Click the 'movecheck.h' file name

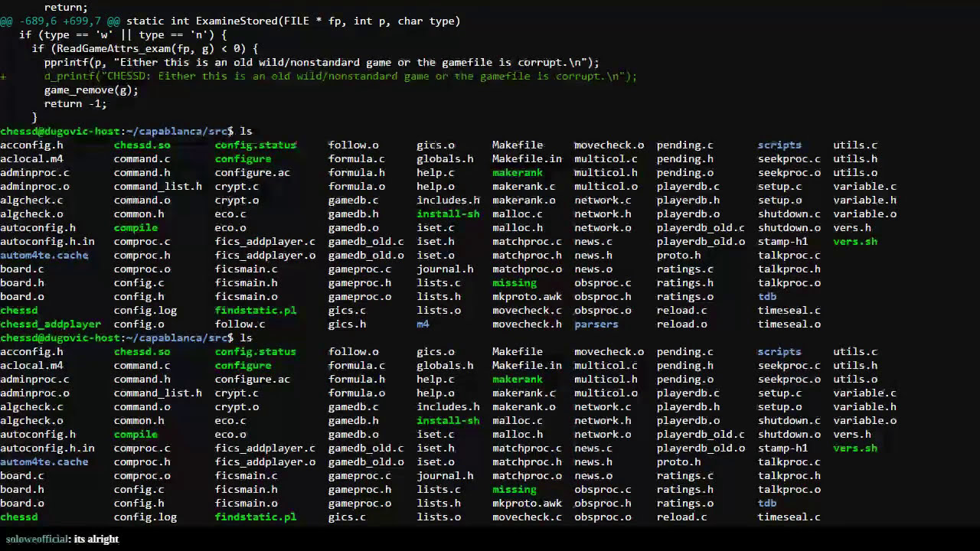click(x=527, y=324)
